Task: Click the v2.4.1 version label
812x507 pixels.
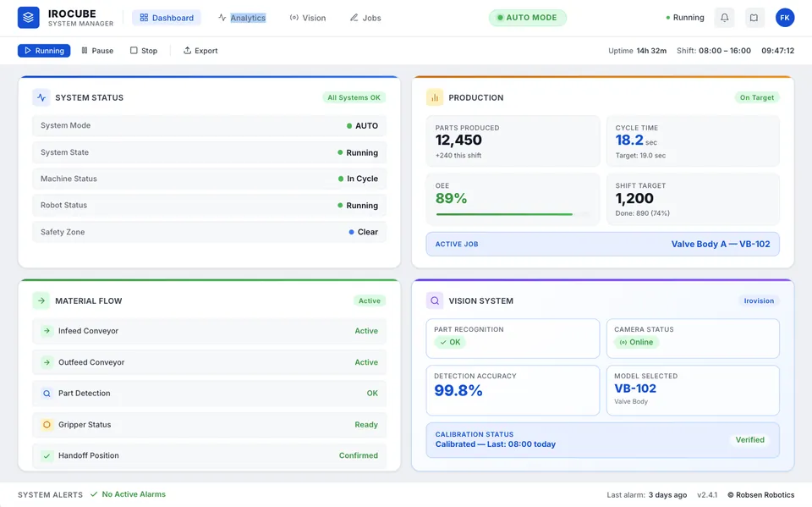Action: [707, 495]
